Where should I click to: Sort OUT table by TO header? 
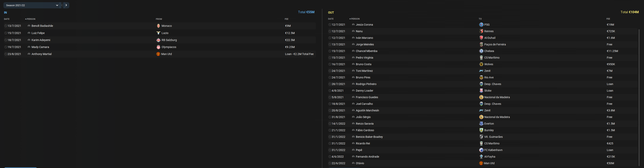tap(480, 19)
